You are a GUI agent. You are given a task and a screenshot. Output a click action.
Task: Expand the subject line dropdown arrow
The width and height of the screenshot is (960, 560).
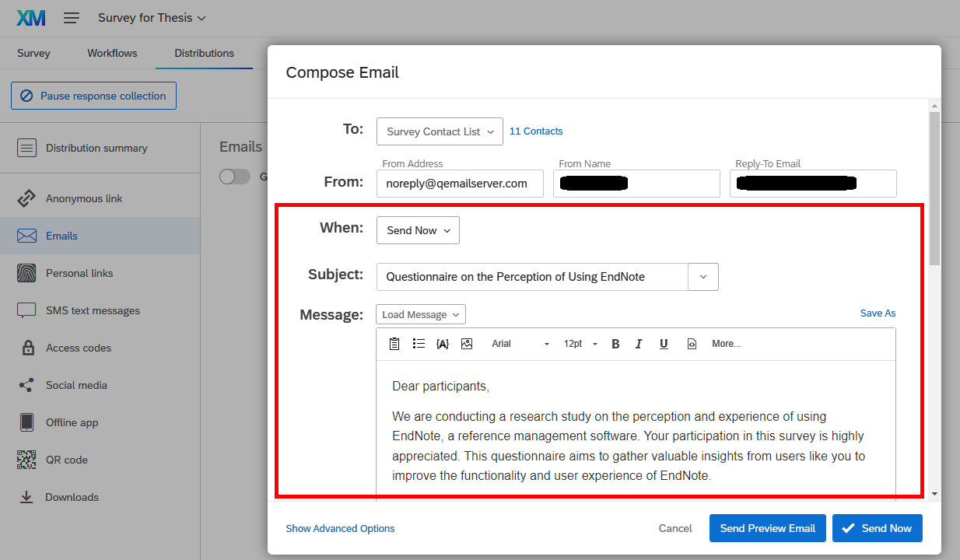click(x=703, y=277)
